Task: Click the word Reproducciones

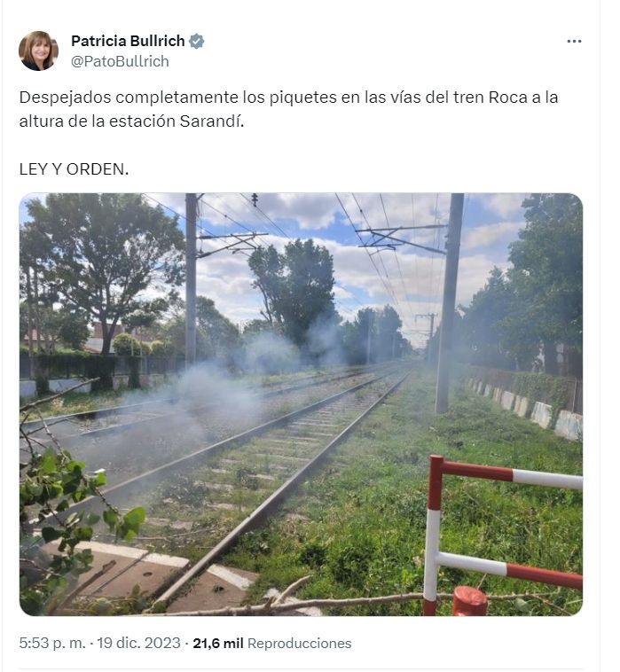Action: tap(299, 643)
